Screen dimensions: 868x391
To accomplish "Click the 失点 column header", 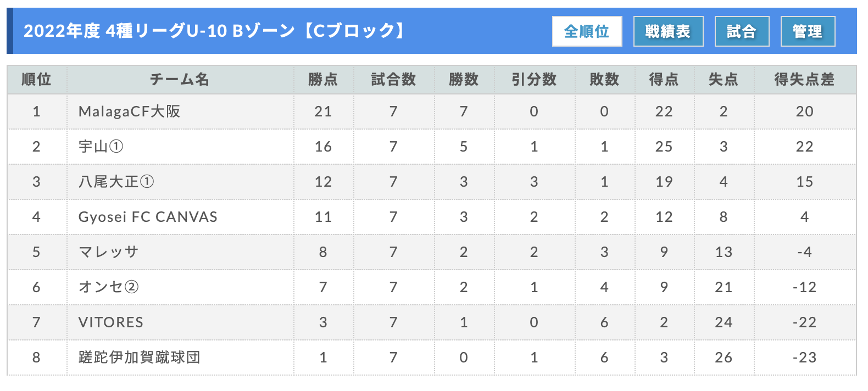I will click(x=724, y=80).
